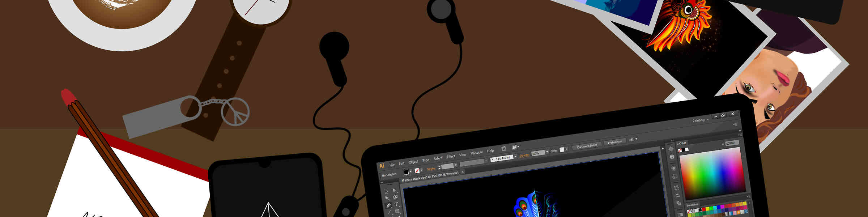Open the Select menu
This screenshot has height=217, width=868.
[438, 158]
